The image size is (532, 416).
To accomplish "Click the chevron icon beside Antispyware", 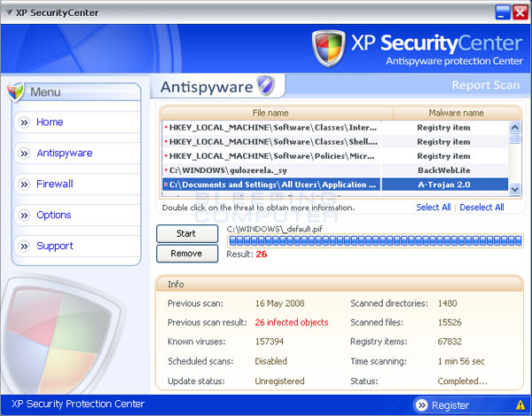I will click(x=24, y=153).
